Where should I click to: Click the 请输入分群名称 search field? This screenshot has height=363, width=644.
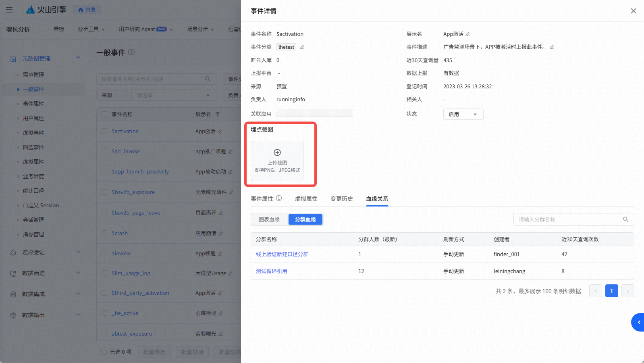point(568,219)
